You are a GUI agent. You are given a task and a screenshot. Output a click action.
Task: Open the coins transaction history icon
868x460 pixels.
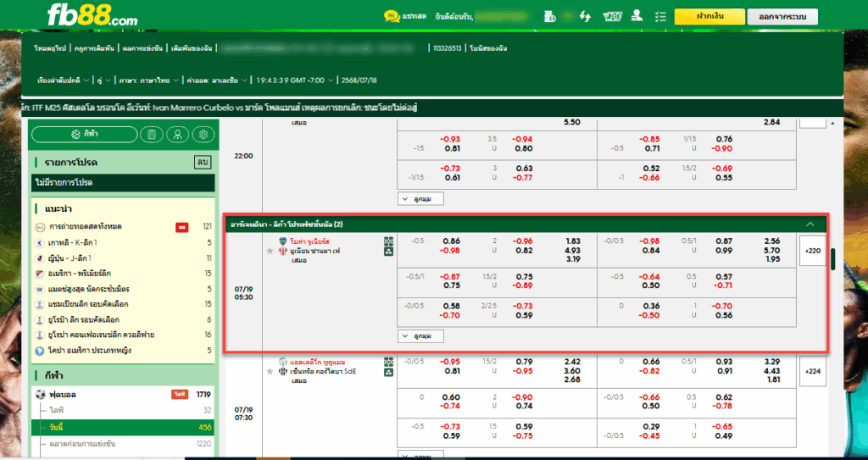click(x=549, y=17)
